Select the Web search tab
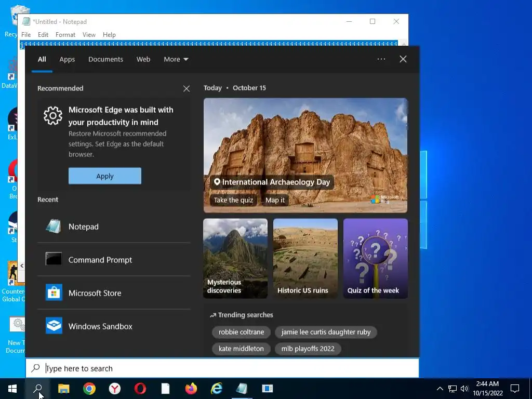 143,59
